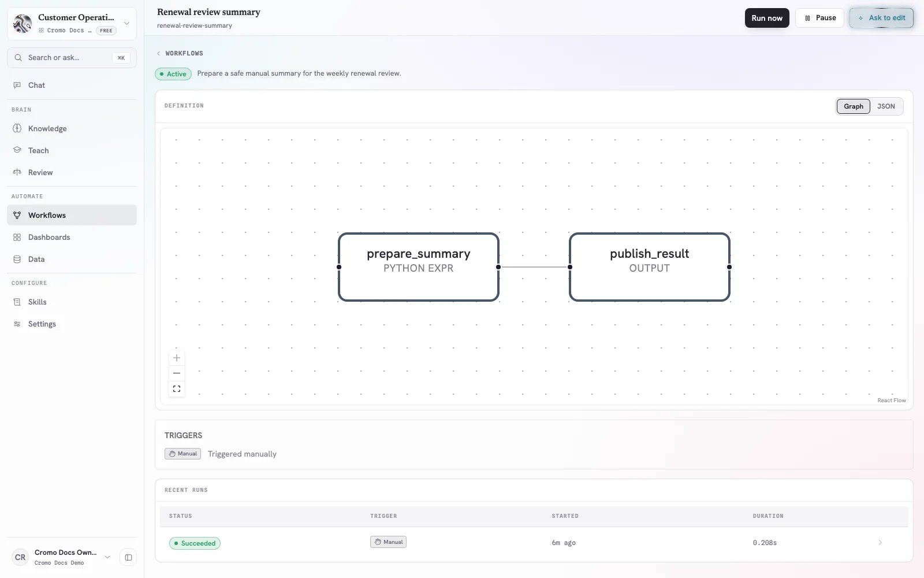The width and height of the screenshot is (924, 578).
Task: Select the publish_result output node
Action: (x=650, y=267)
